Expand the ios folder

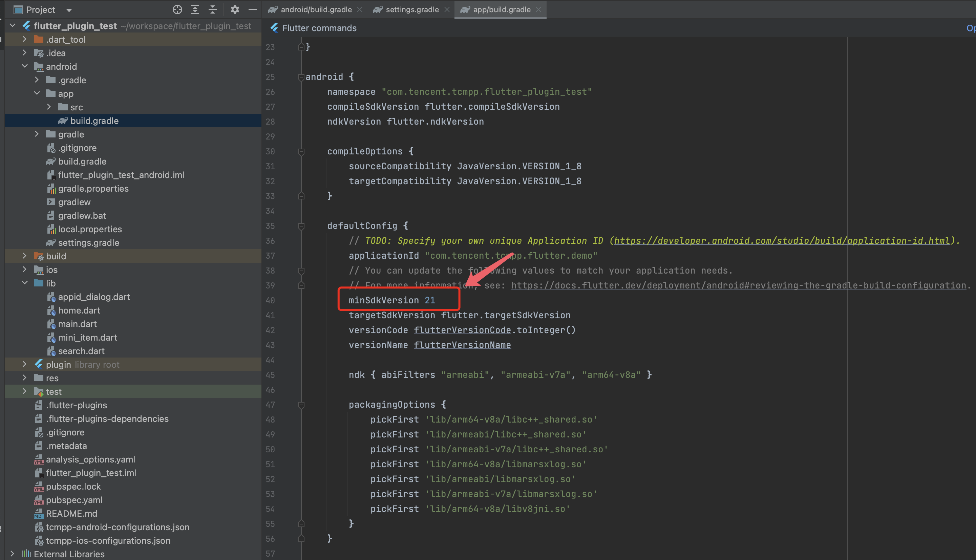click(x=25, y=270)
